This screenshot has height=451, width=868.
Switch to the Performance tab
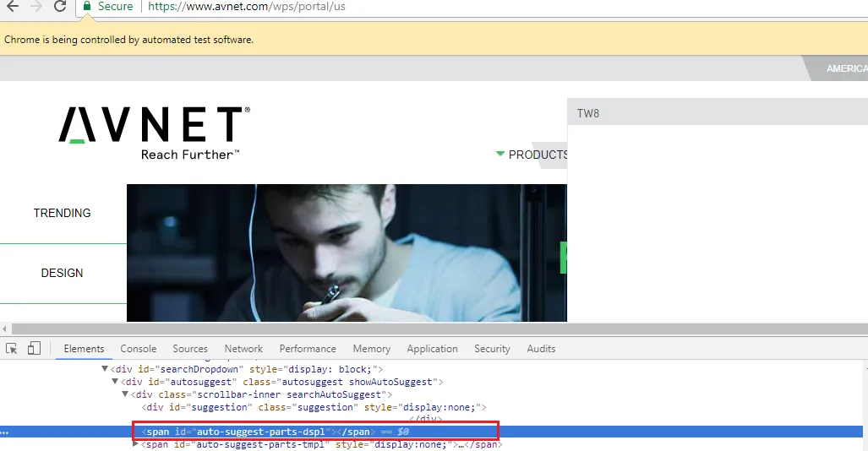tap(308, 349)
